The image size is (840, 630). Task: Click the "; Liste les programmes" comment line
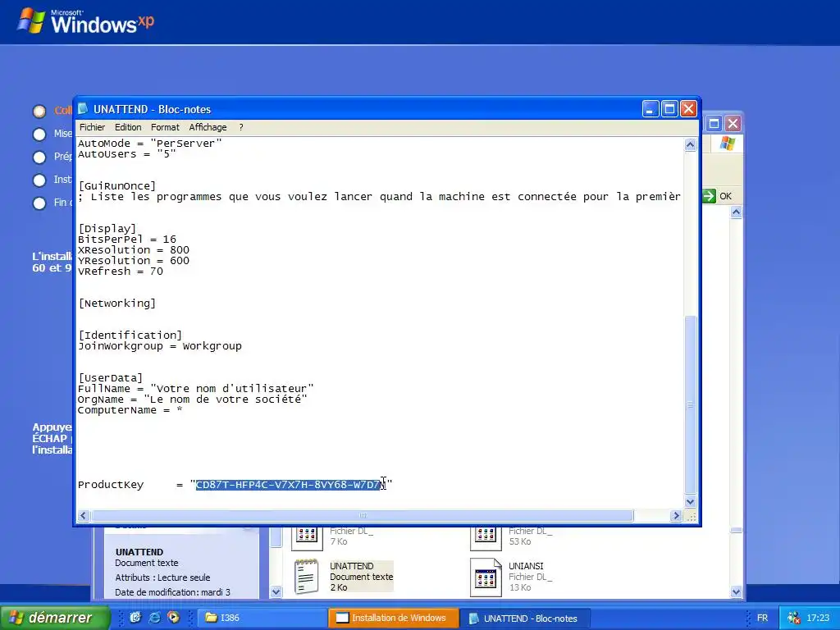pos(379,197)
